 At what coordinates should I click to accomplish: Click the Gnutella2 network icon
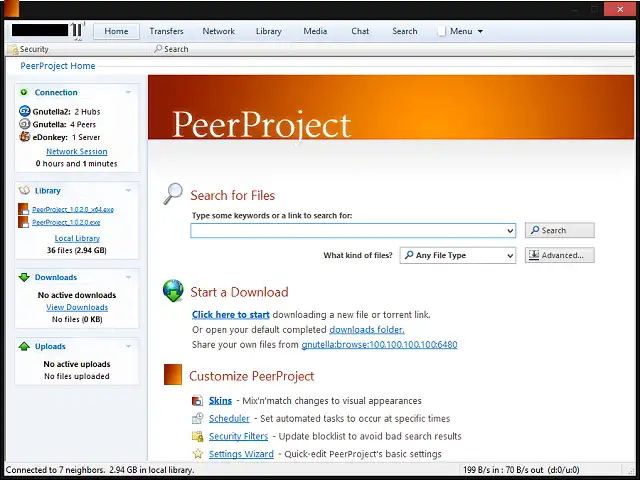pyautogui.click(x=24, y=111)
